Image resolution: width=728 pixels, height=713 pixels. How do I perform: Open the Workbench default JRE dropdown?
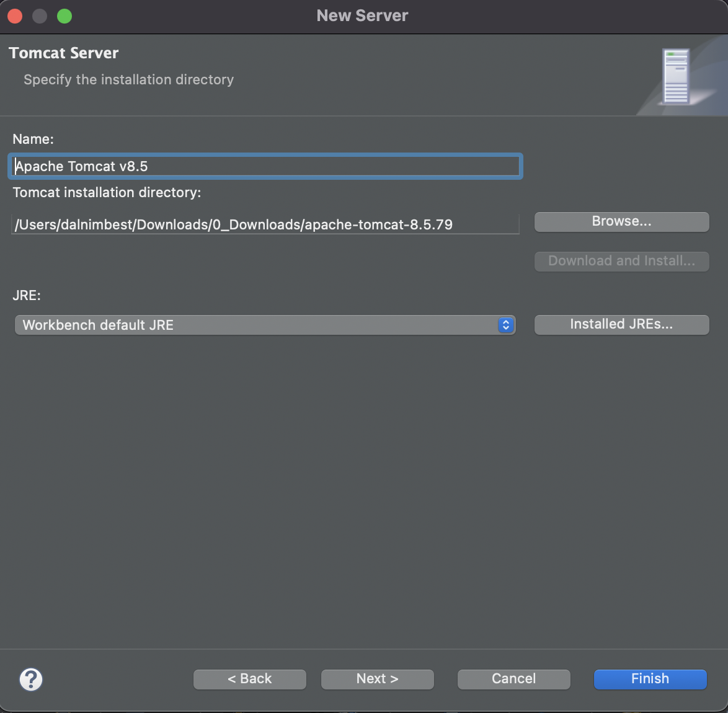[265, 325]
